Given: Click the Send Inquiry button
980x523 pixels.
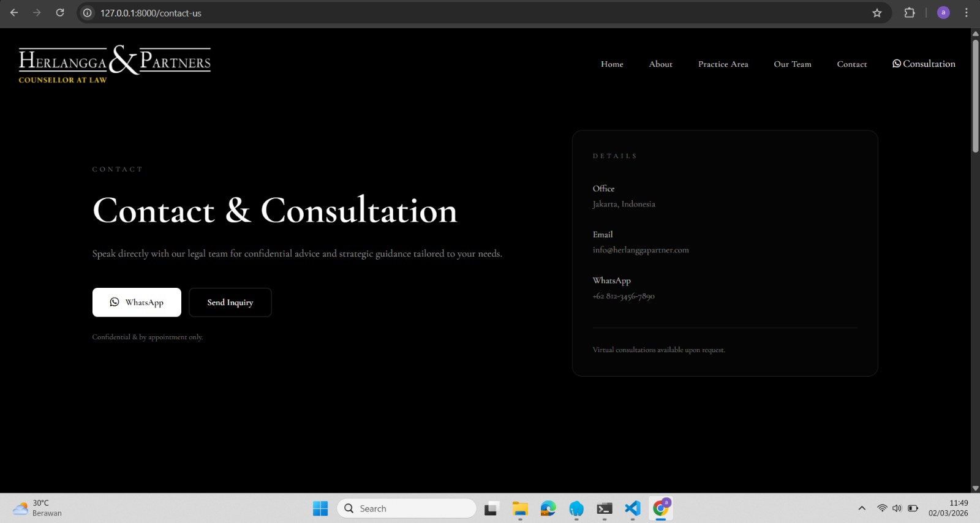Looking at the screenshot, I should tap(230, 303).
